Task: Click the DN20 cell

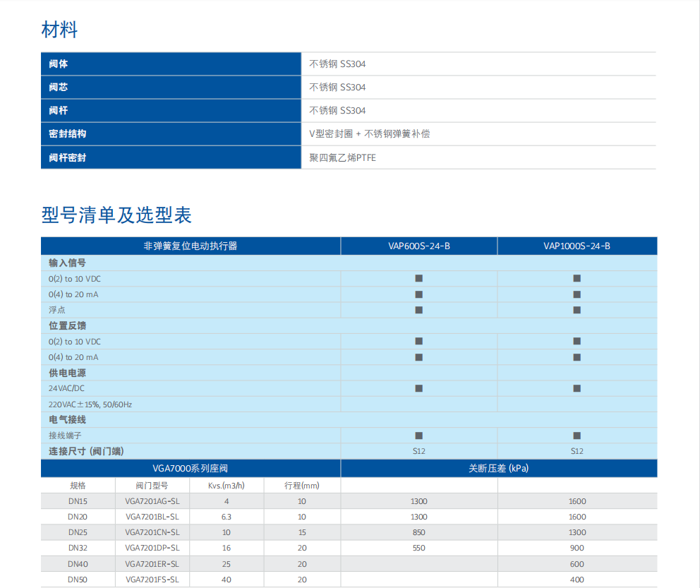Action: coord(78,517)
